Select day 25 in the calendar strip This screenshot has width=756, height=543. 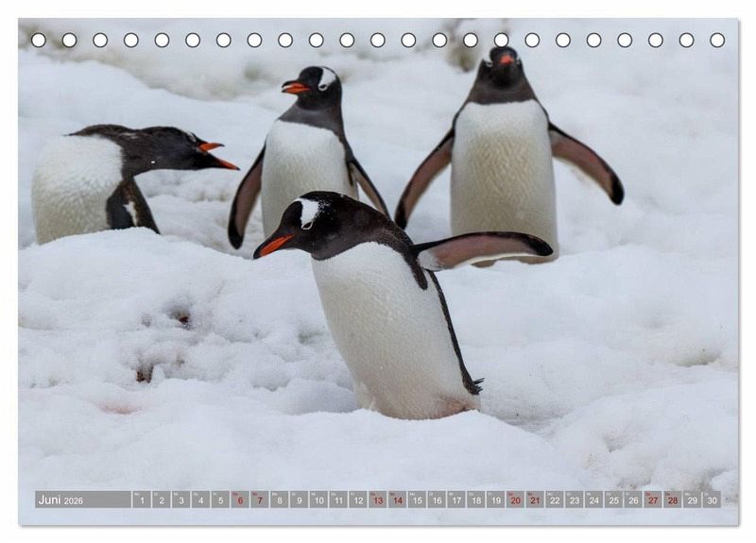click(614, 500)
